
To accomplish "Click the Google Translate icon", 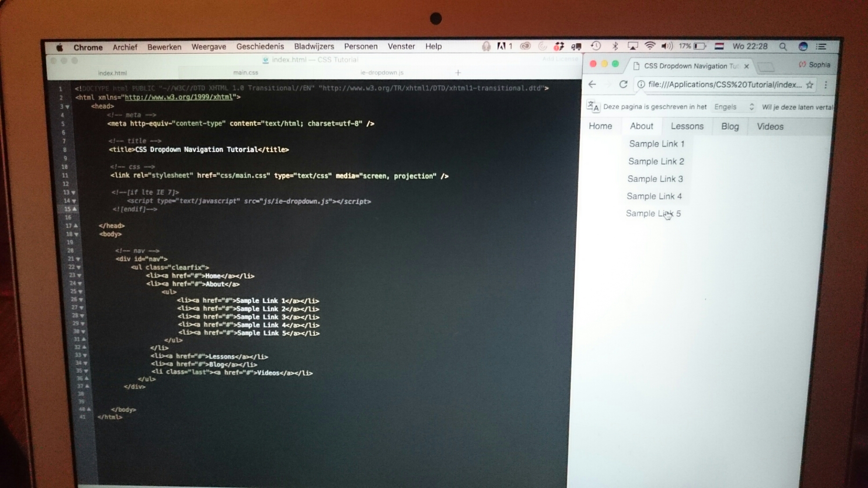I will (x=593, y=106).
